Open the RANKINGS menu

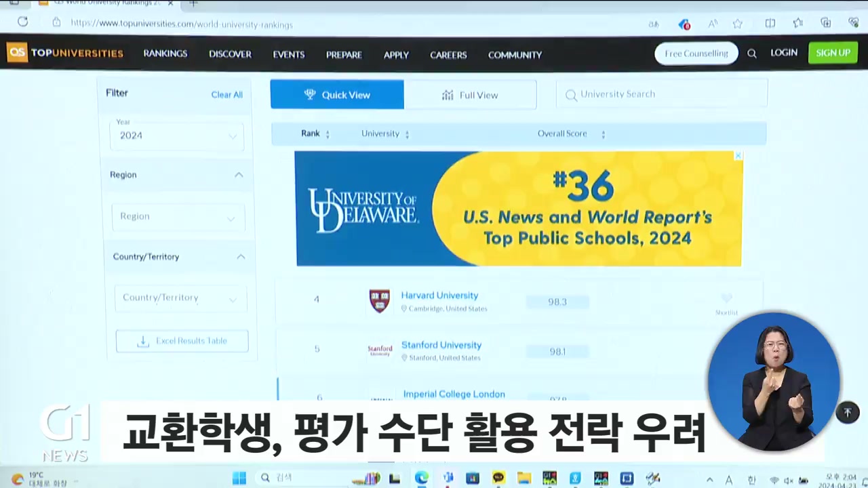click(165, 54)
